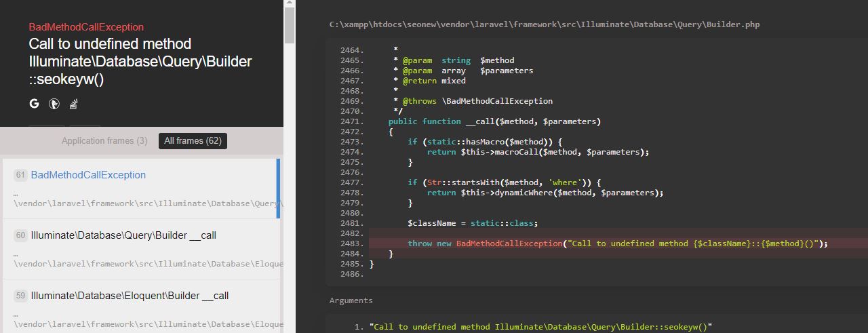Select frame 59 Eloquent\Builder __call
The image size is (868, 333).
(130, 296)
